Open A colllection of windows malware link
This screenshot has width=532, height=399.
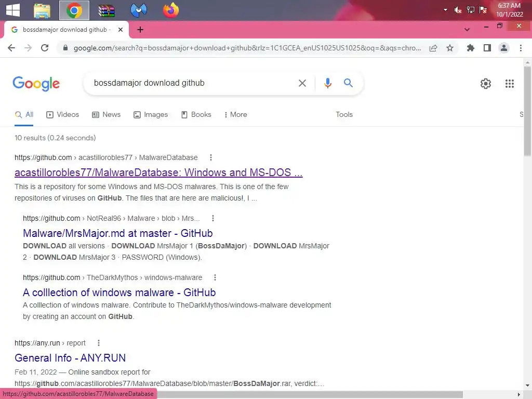[x=119, y=292]
